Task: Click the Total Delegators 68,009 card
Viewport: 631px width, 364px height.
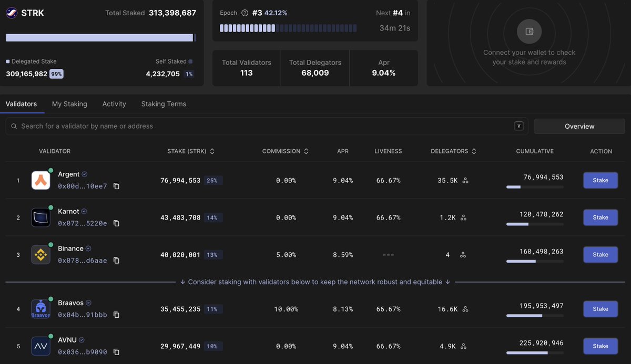Action: click(x=315, y=68)
